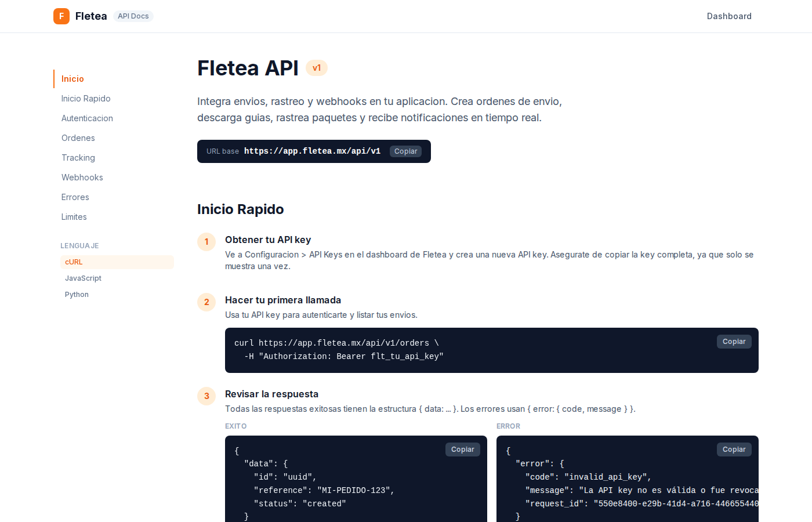This screenshot has width=812, height=522.
Task: Switch to the JavaScript language option
Action: [x=83, y=278]
